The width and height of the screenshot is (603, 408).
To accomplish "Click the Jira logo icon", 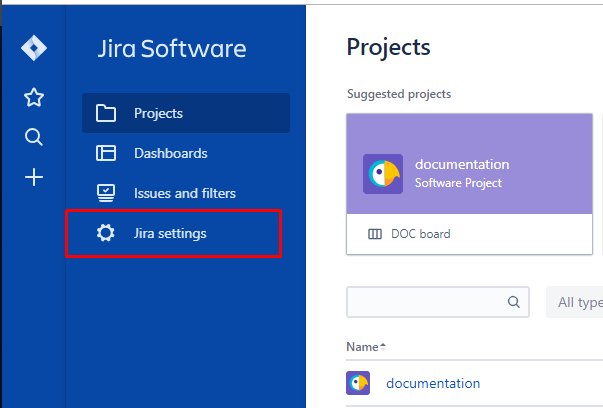I will click(34, 49).
